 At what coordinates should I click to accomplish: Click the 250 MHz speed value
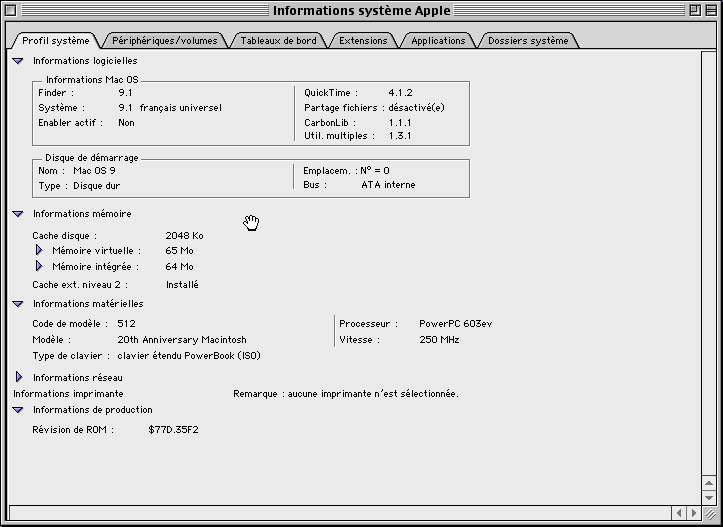(x=439, y=340)
